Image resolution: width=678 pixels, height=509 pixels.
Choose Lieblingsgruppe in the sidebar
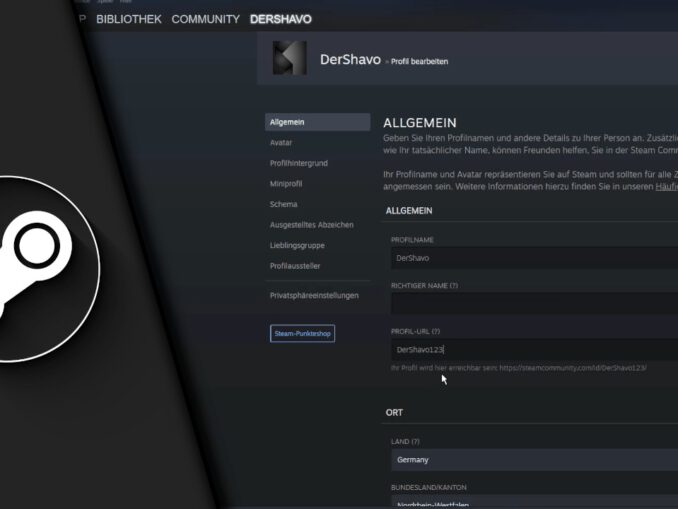pyautogui.click(x=297, y=245)
